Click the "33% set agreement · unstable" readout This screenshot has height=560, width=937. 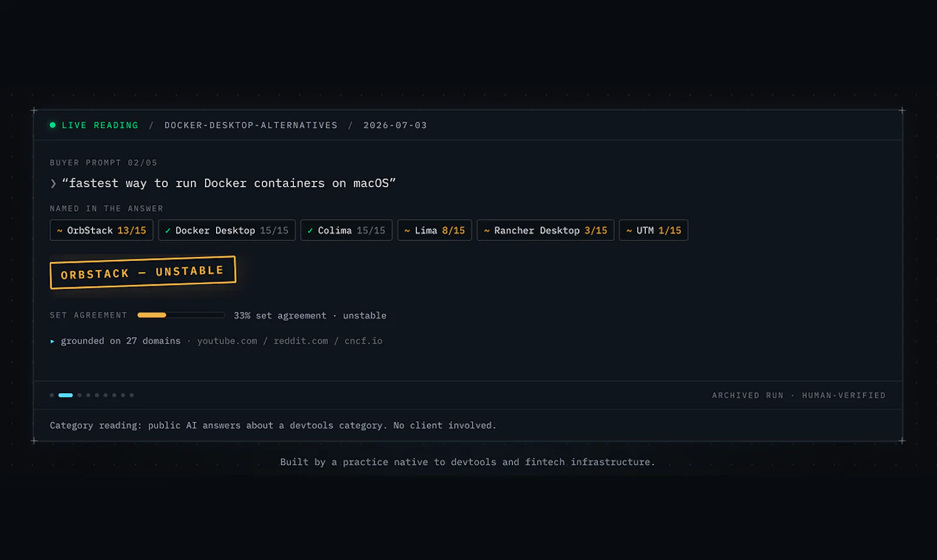point(310,315)
